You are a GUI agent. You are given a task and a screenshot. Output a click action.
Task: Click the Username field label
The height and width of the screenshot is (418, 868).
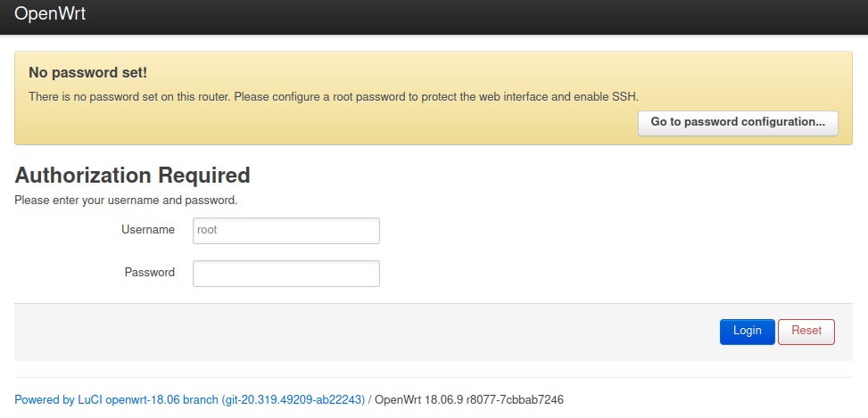tap(148, 230)
